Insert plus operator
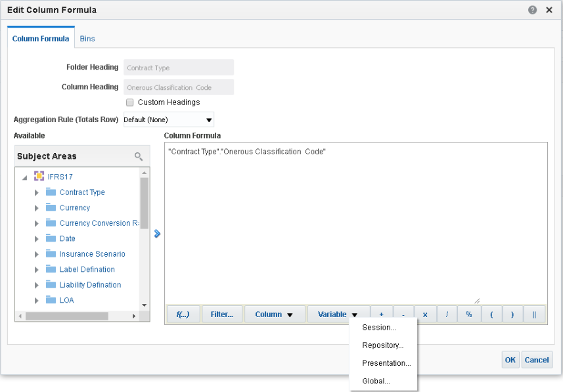Screen dimensions: 563x392 pyautogui.click(x=381, y=315)
